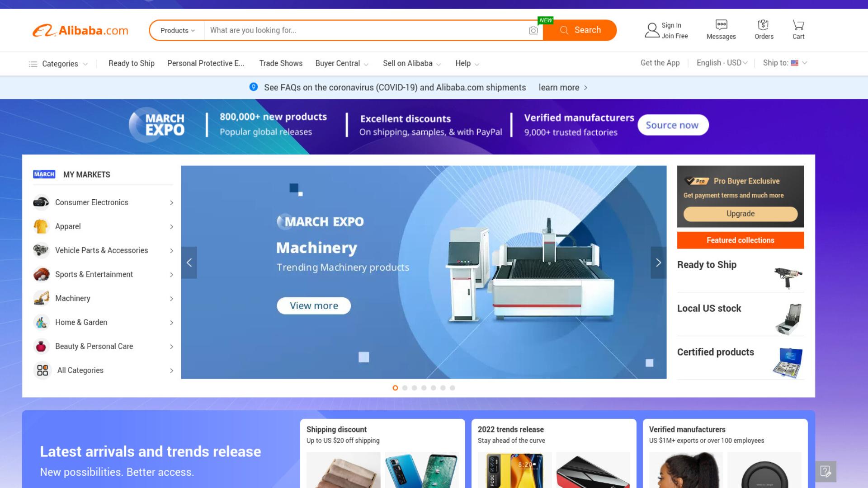Click the Source now button
The height and width of the screenshot is (488, 868).
coord(673,125)
